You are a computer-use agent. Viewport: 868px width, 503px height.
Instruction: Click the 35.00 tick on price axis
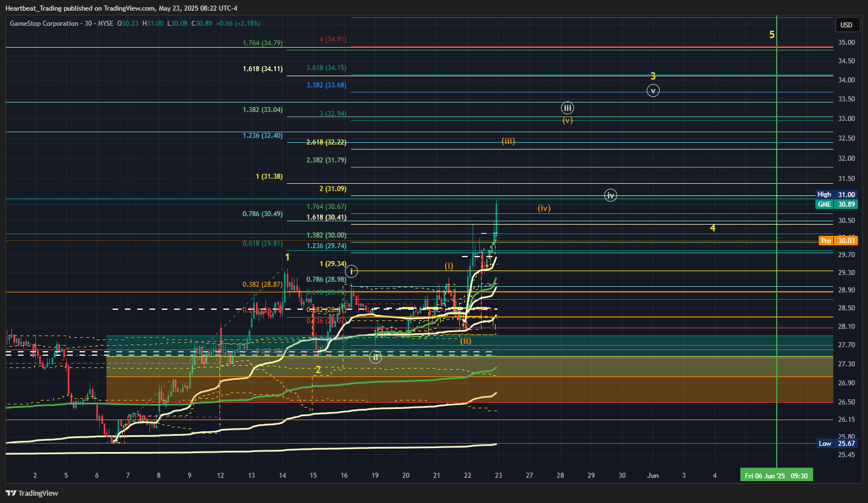[x=846, y=43]
